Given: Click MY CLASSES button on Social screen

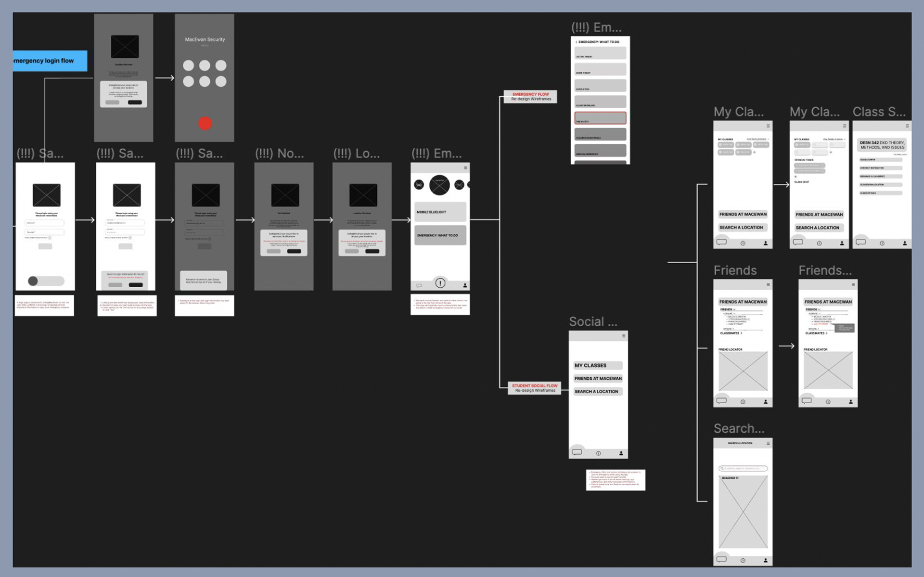Looking at the screenshot, I should point(598,365).
